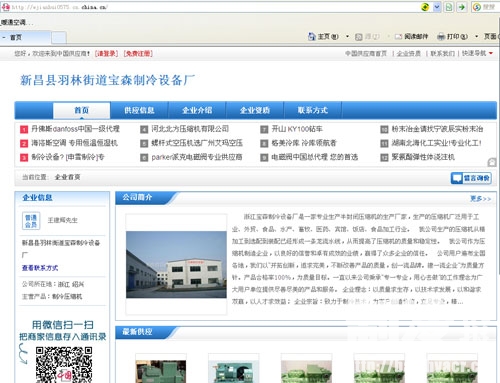Screen dimensions: 500x383
Task: Go to the 联系方式 navigation tab
Action: click(313, 110)
